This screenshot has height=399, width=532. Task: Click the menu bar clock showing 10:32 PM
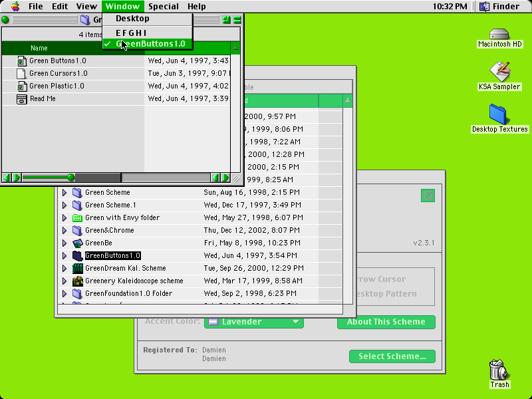(x=450, y=6)
